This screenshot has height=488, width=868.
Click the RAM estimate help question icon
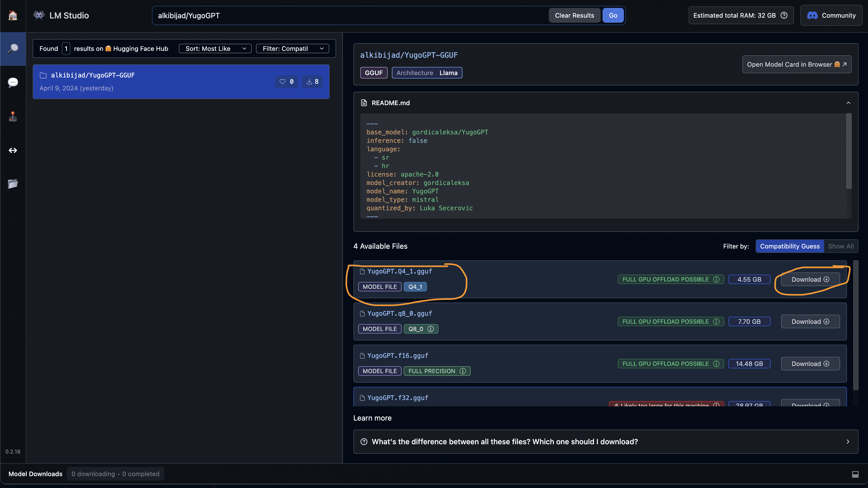tap(784, 16)
